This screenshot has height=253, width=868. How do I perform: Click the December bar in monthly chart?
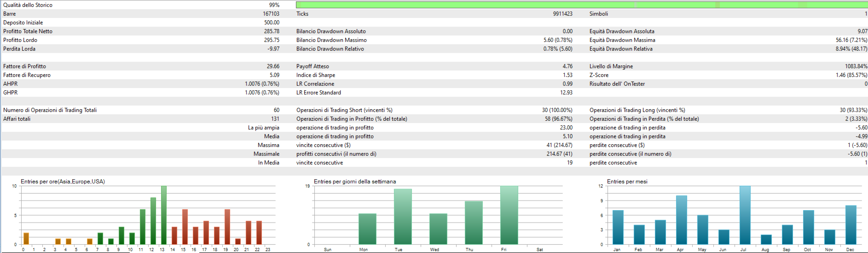tap(851, 225)
